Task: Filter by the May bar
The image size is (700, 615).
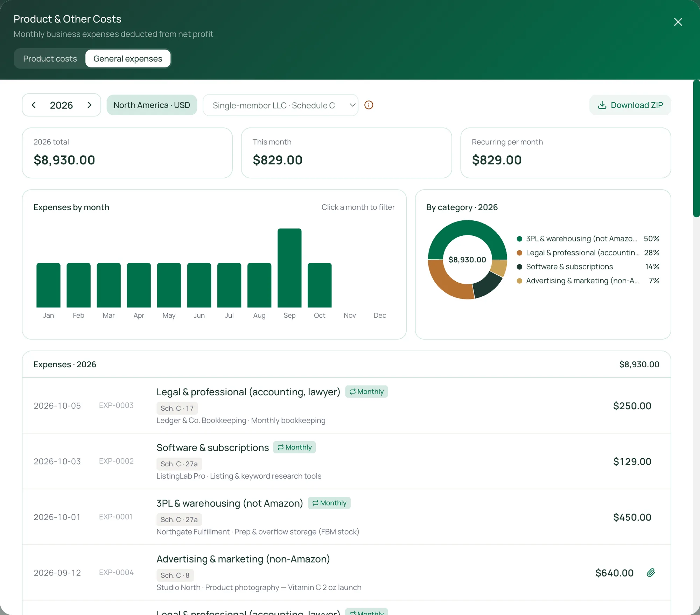Action: click(169, 285)
